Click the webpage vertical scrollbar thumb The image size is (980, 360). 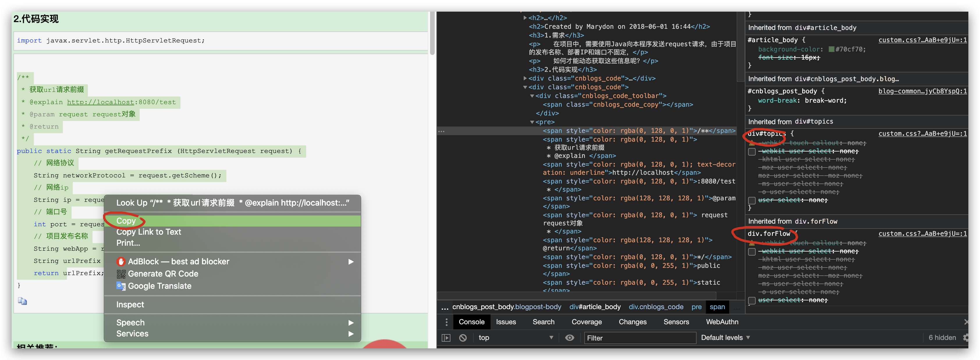tap(432, 33)
